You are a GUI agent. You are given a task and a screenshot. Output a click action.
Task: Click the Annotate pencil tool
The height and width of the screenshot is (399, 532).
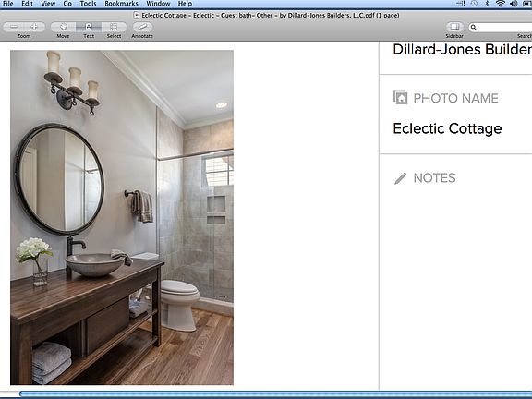tap(142, 27)
